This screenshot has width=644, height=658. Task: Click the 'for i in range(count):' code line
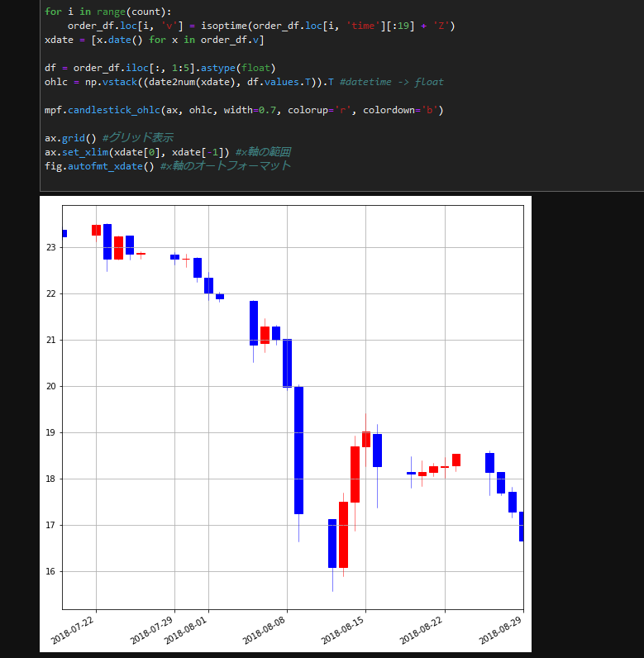coord(107,12)
